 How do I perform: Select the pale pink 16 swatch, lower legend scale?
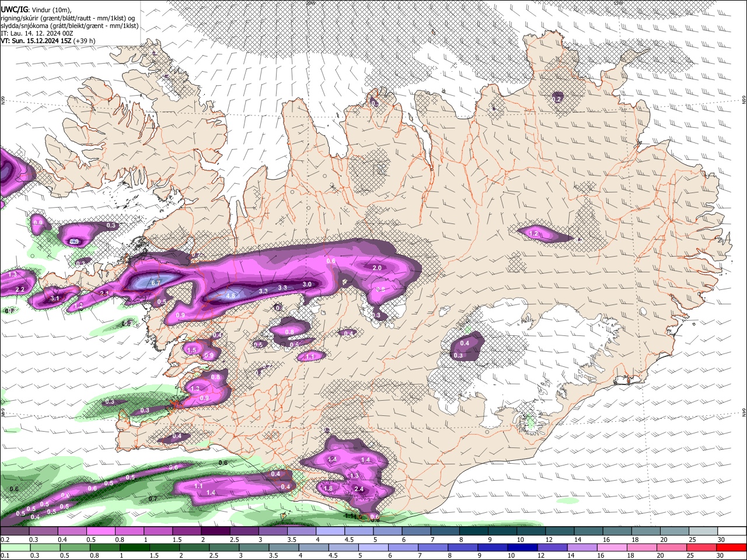[612, 547]
